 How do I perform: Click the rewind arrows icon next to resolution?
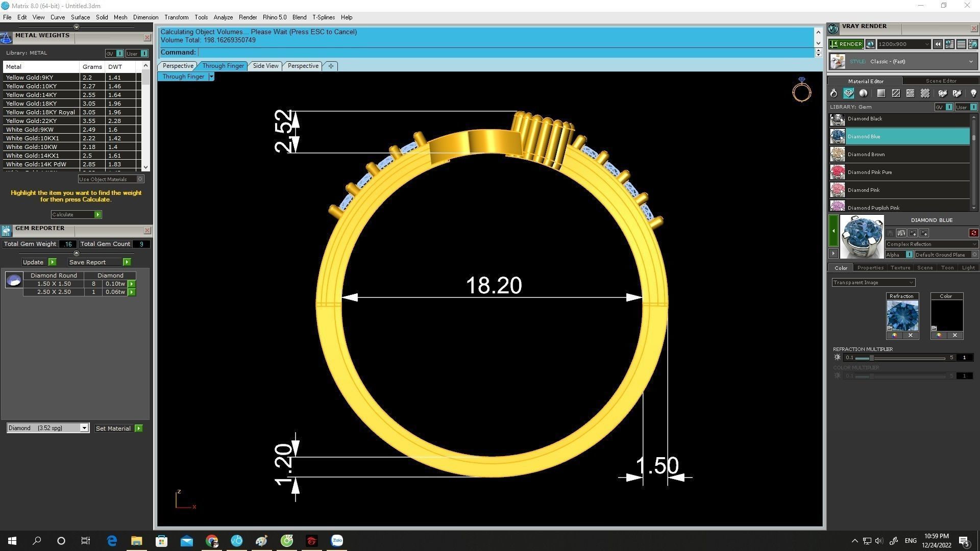[938, 44]
